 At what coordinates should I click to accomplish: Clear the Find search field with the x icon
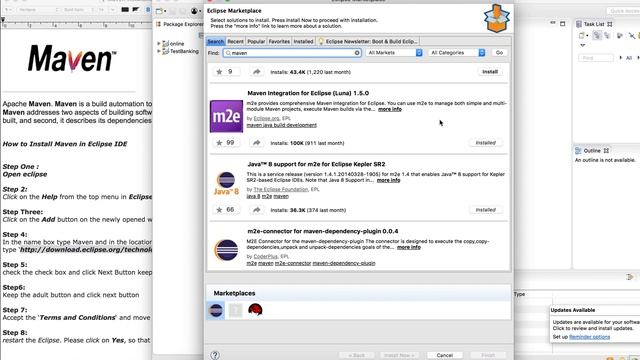click(x=357, y=53)
